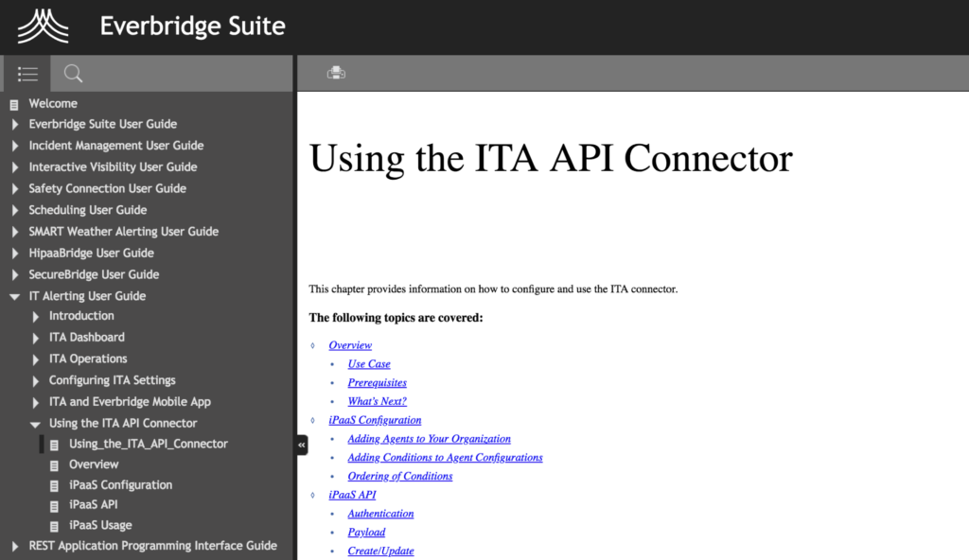Expand Incident Management User Guide arrow
This screenshot has height=560, width=969.
[15, 146]
